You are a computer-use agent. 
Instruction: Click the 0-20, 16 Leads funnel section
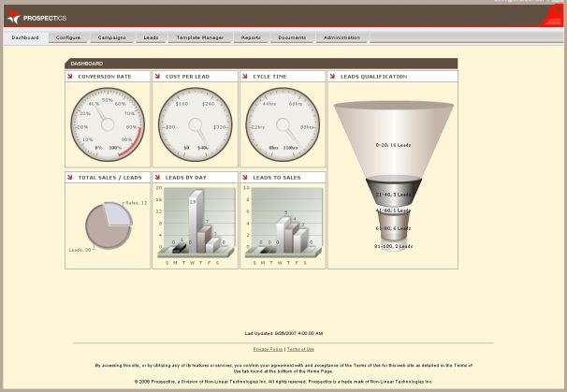(x=393, y=140)
